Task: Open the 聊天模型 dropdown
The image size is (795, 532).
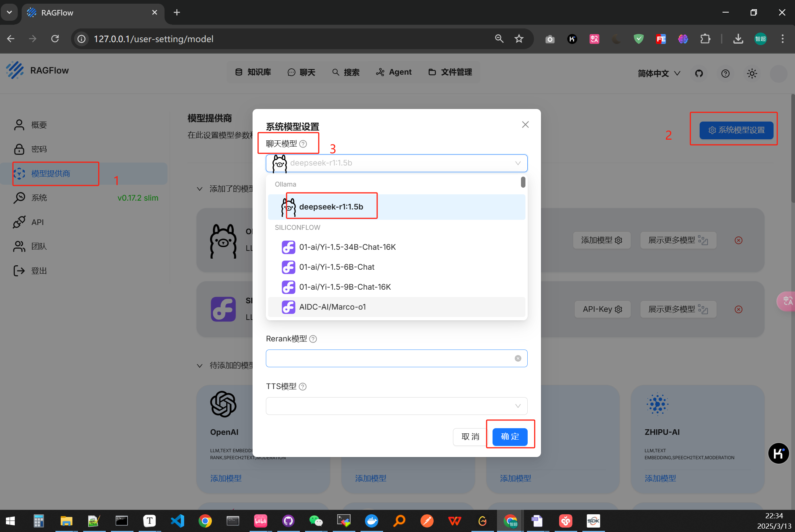Action: coord(396,163)
